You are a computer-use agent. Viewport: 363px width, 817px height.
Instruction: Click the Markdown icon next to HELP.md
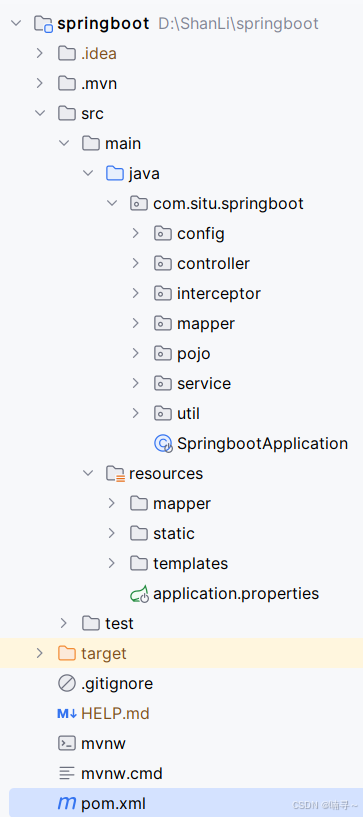pos(67,713)
